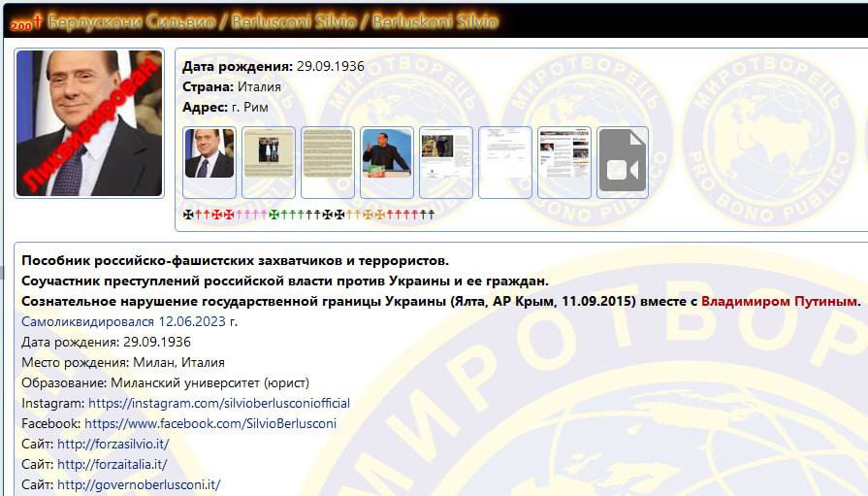Follow the Владимиром Путиным red link
This screenshot has width=868, height=496.
[779, 302]
